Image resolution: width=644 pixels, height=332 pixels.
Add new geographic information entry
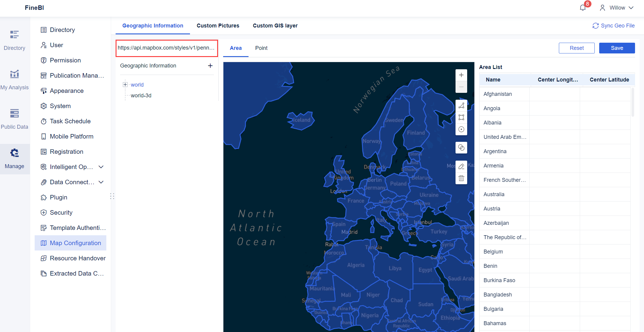click(x=210, y=66)
